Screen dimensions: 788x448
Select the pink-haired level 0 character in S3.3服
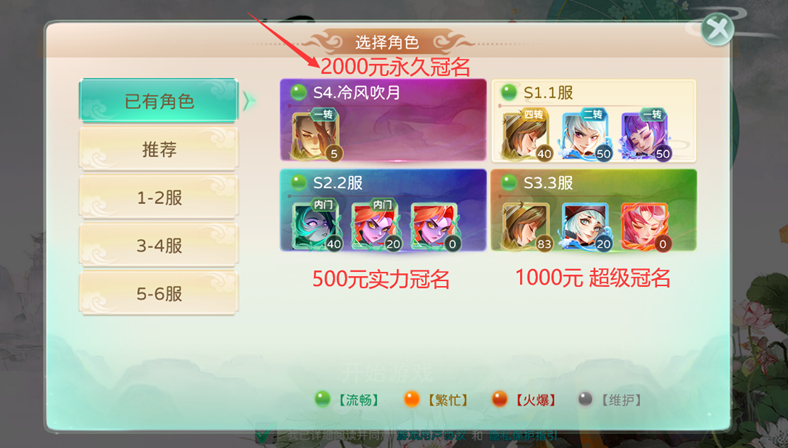point(645,225)
